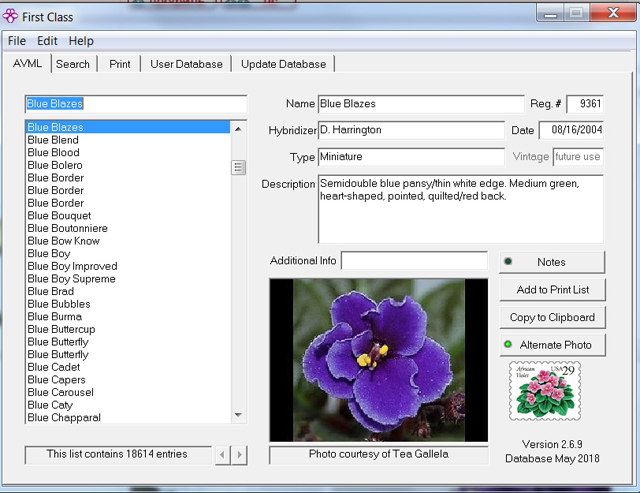The height and width of the screenshot is (493, 640).
Task: Click the Date field
Action: pyautogui.click(x=571, y=130)
